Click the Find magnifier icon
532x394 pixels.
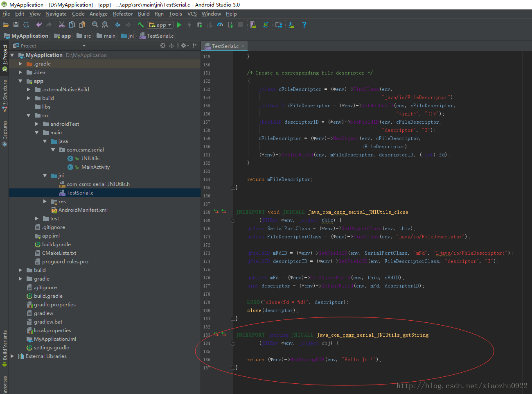tap(95, 25)
